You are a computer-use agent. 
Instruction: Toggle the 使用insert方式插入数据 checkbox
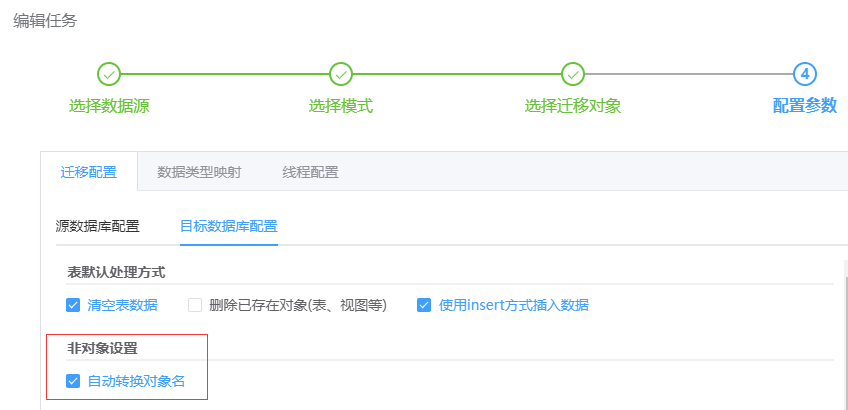coord(424,305)
